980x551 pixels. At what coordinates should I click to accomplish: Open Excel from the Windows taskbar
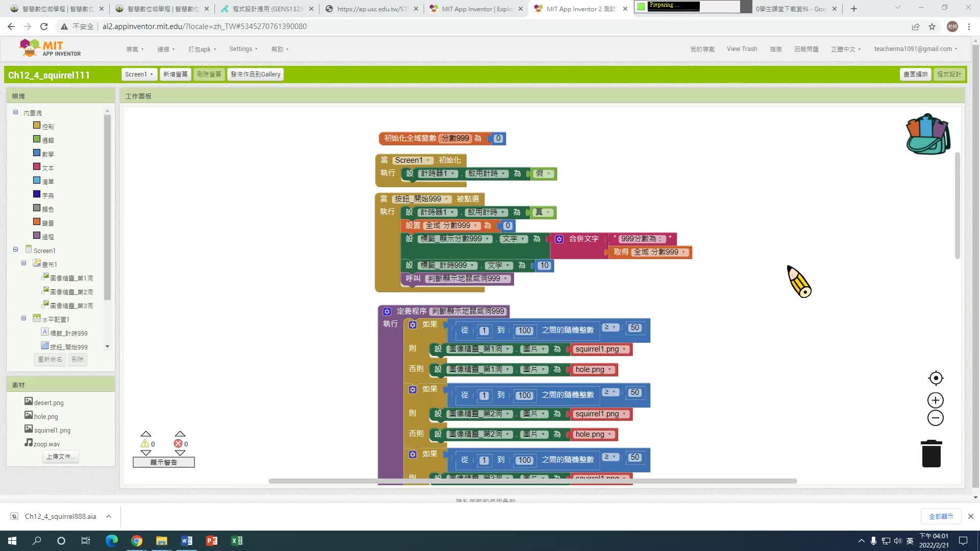tap(236, 541)
